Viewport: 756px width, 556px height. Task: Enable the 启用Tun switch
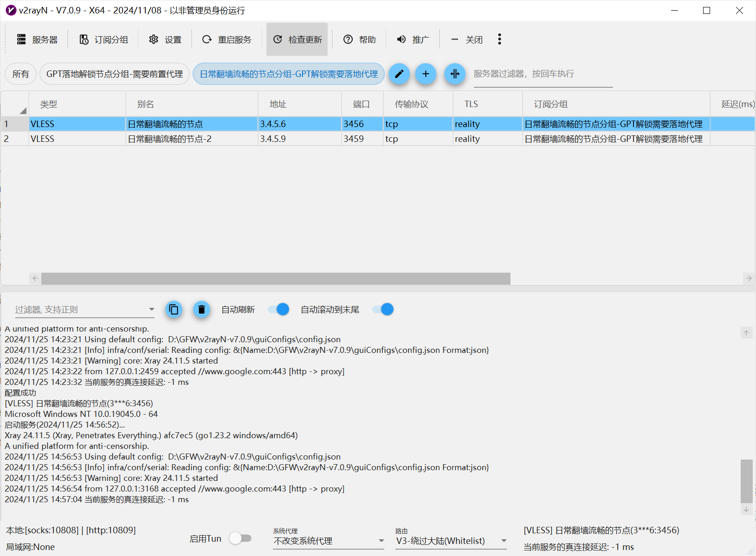[x=240, y=538]
